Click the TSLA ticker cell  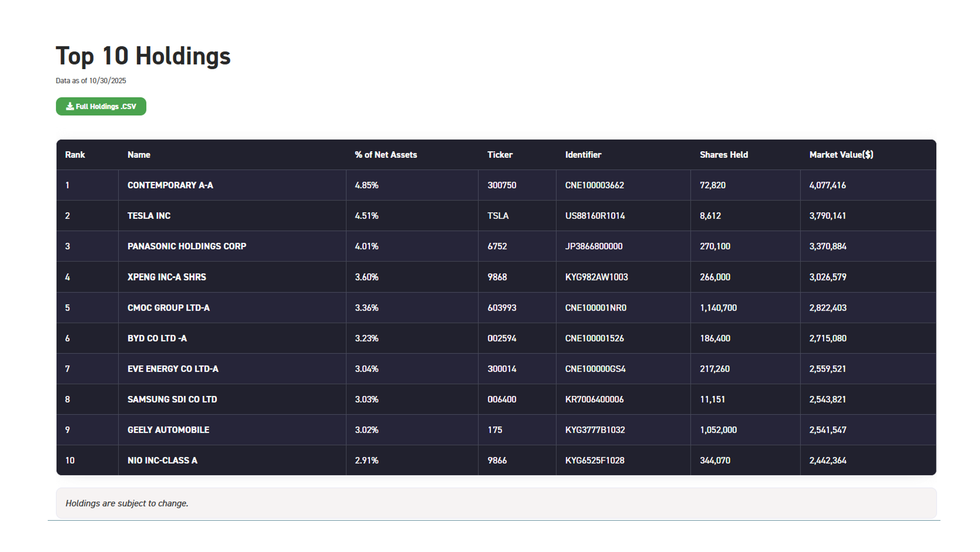point(498,216)
